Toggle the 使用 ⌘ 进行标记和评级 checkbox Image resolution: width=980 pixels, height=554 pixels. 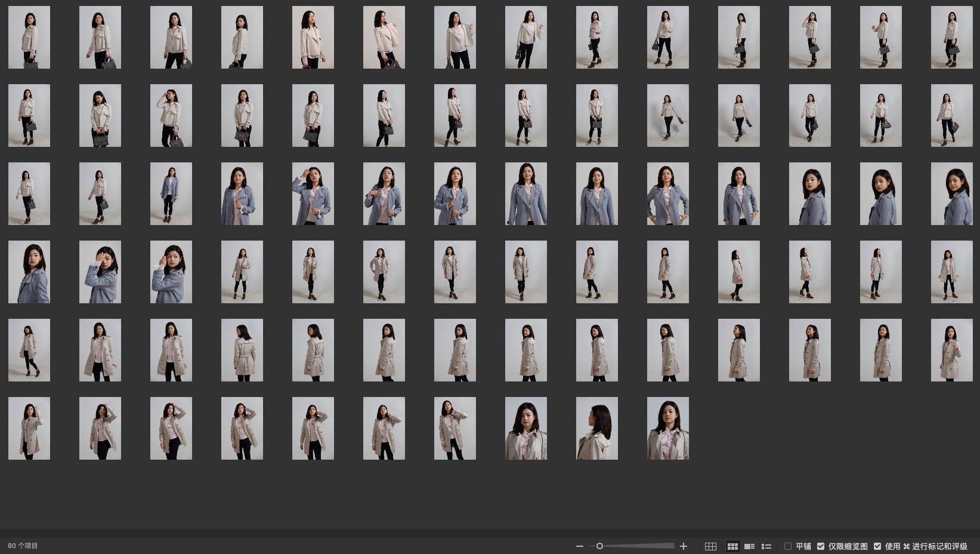point(877,546)
